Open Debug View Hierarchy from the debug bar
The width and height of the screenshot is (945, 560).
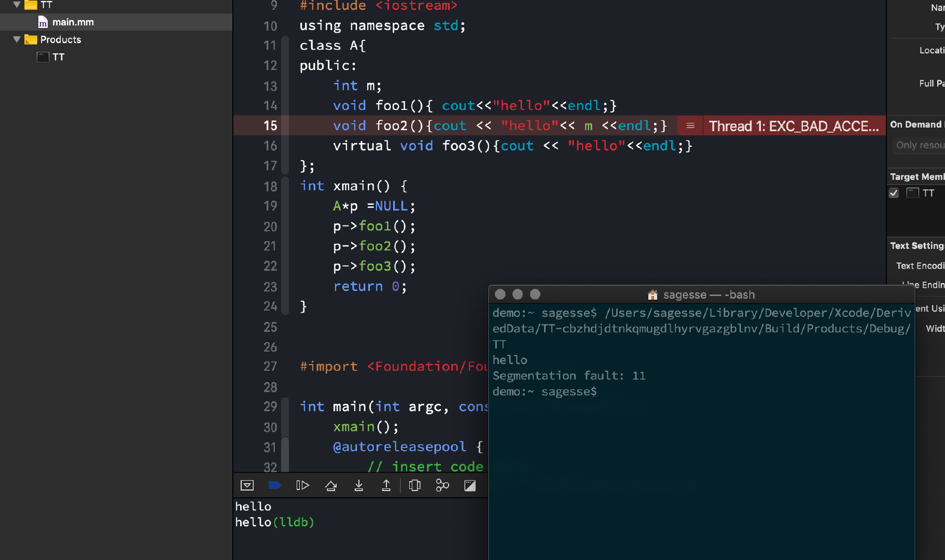[414, 485]
